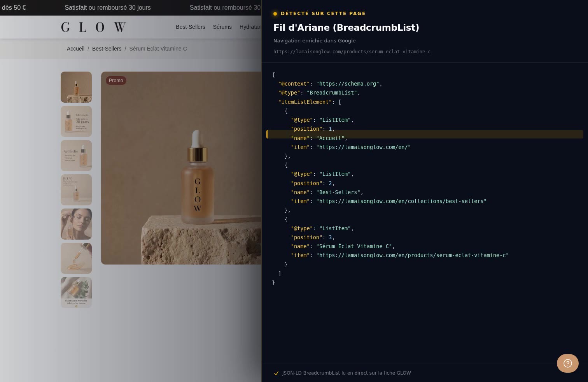Click the "dès 50 €" banner text
This screenshot has height=382, width=588.
14,7
